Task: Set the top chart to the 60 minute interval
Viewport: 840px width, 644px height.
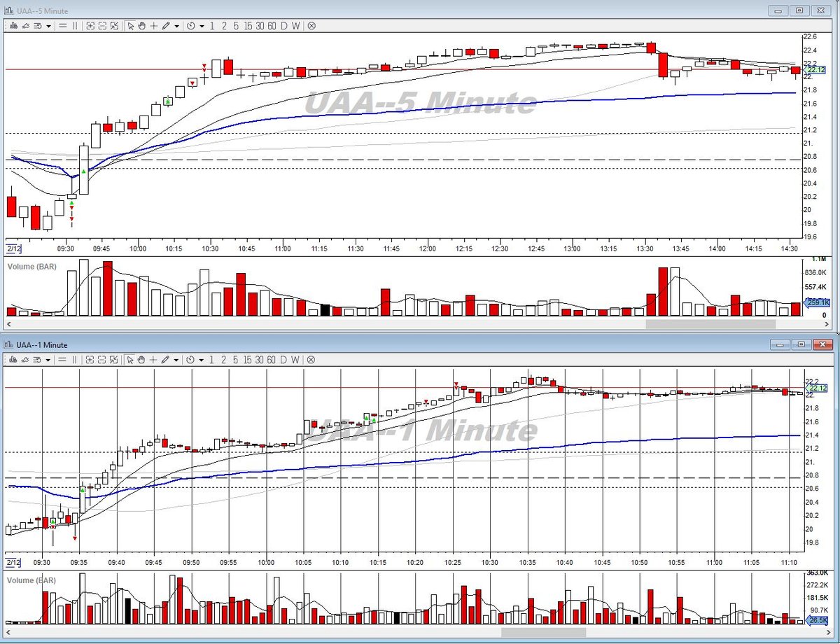Action: tap(272, 26)
